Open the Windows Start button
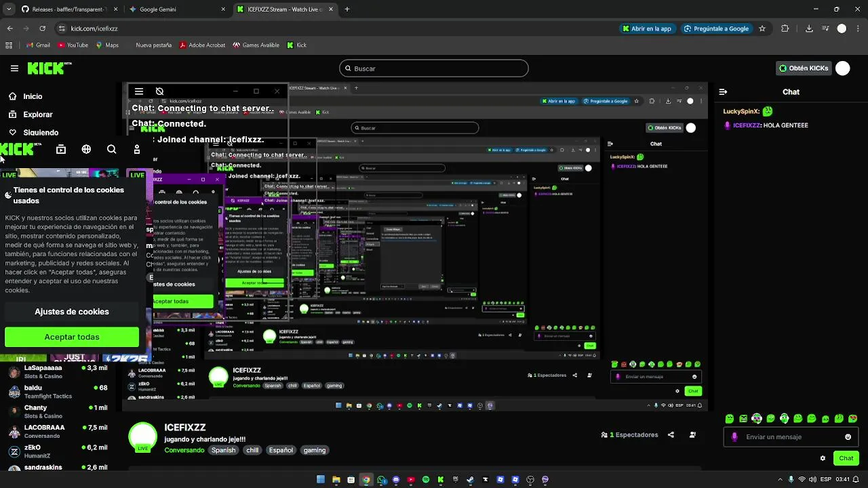868x488 pixels. point(321,480)
